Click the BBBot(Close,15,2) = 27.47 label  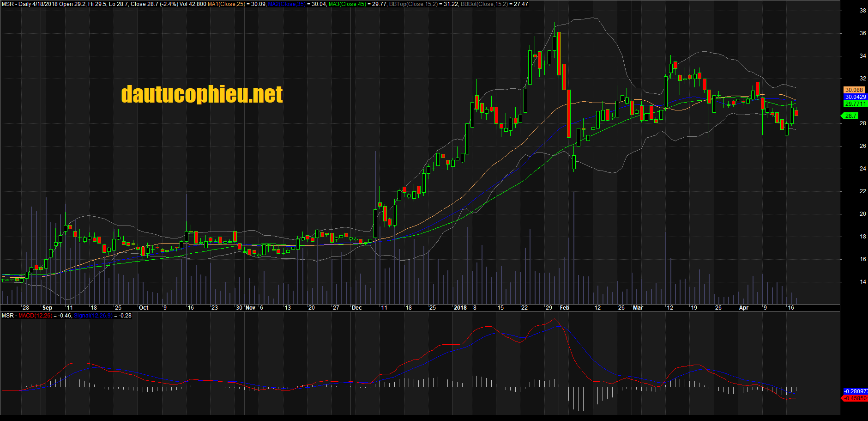point(494,4)
